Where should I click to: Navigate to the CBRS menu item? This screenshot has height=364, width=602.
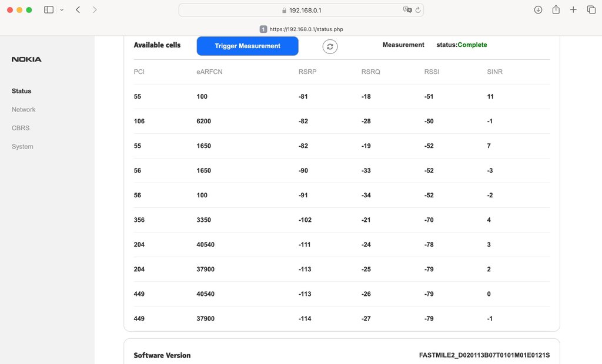tap(21, 128)
